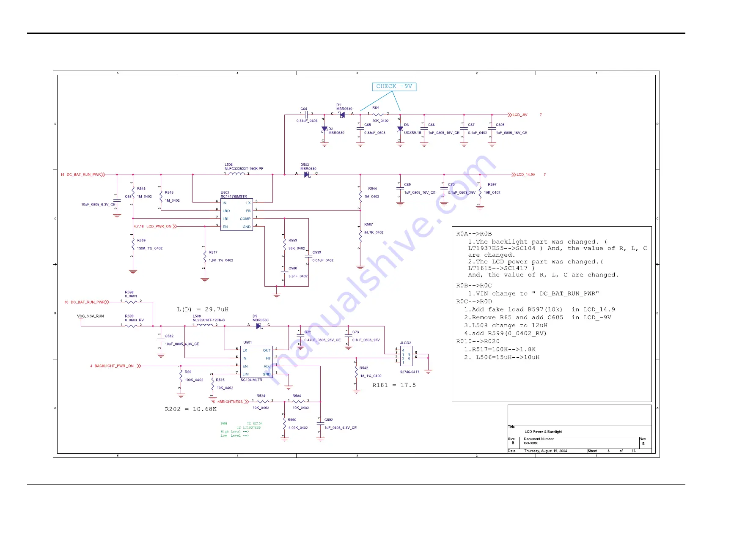Viewport: 756px width, 534px height.
Task: Select the 18_1%_0402 value of R542
Action: (x=371, y=376)
